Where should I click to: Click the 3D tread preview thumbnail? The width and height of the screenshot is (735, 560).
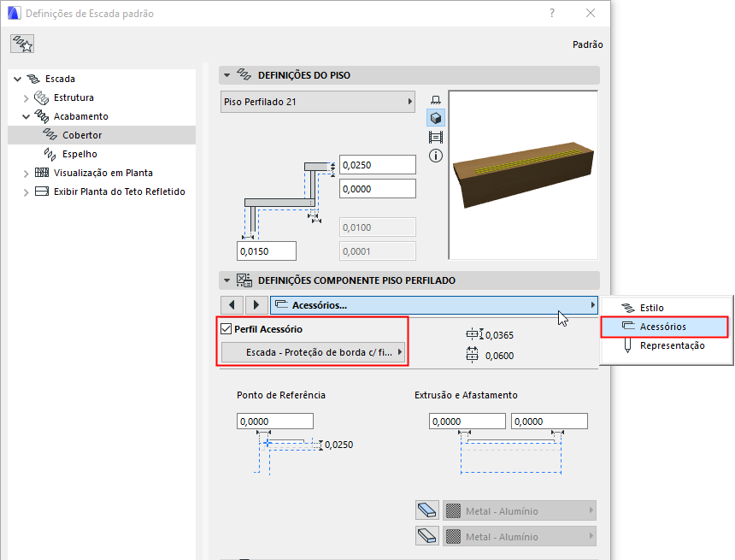point(523,175)
